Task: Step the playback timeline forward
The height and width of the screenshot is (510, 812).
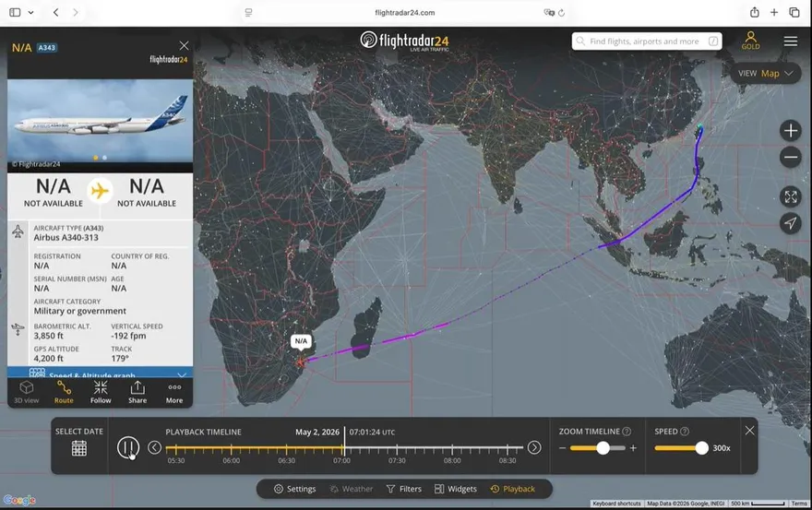Action: (x=534, y=447)
